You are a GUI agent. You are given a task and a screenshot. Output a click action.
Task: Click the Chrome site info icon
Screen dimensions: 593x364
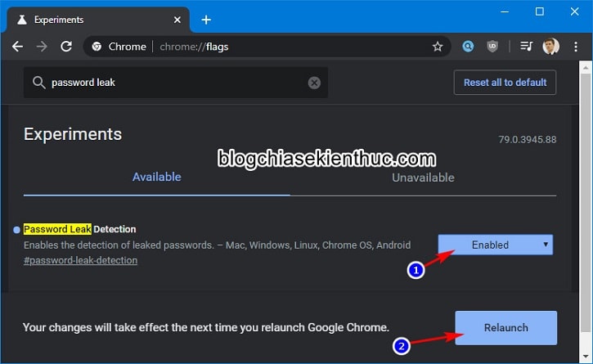point(97,47)
